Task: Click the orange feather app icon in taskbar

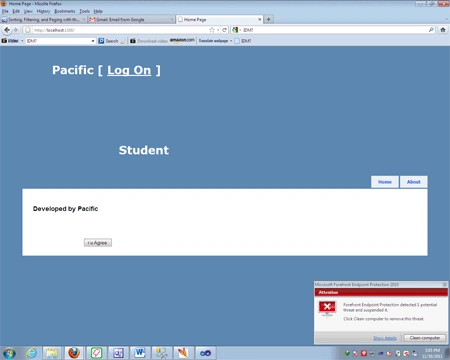Action: click(183, 353)
